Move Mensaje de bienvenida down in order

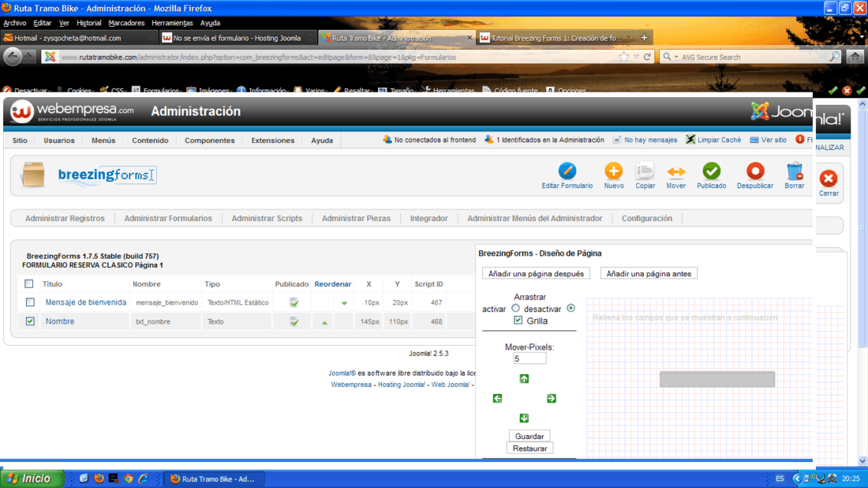click(344, 303)
